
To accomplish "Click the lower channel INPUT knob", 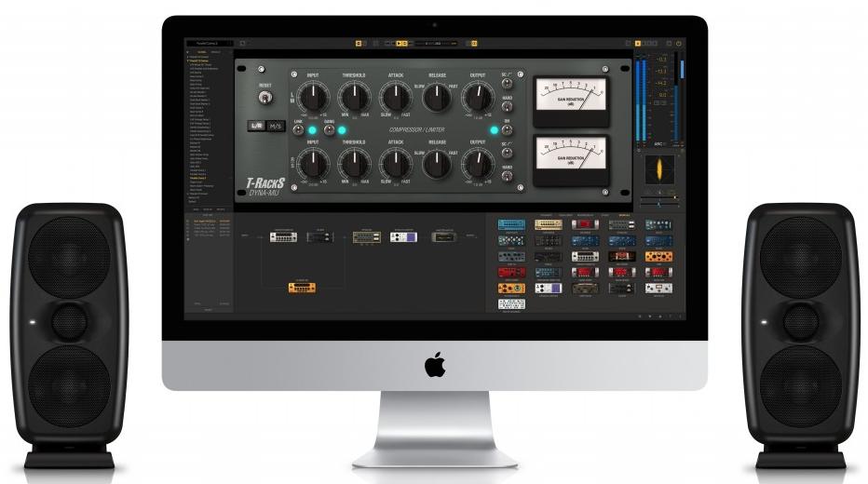I will 313,165.
